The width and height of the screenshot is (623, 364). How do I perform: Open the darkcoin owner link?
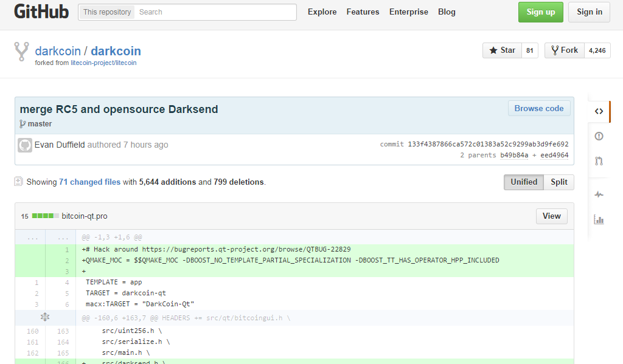point(58,51)
